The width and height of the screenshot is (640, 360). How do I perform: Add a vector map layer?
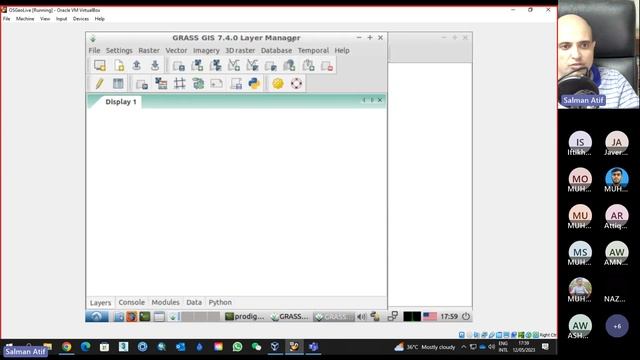[x=234, y=65]
